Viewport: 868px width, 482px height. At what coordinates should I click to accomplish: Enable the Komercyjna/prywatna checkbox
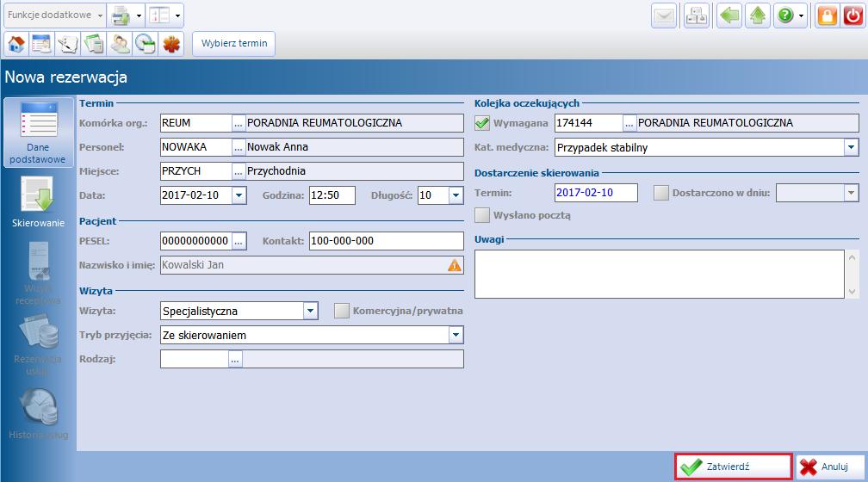pyautogui.click(x=342, y=311)
